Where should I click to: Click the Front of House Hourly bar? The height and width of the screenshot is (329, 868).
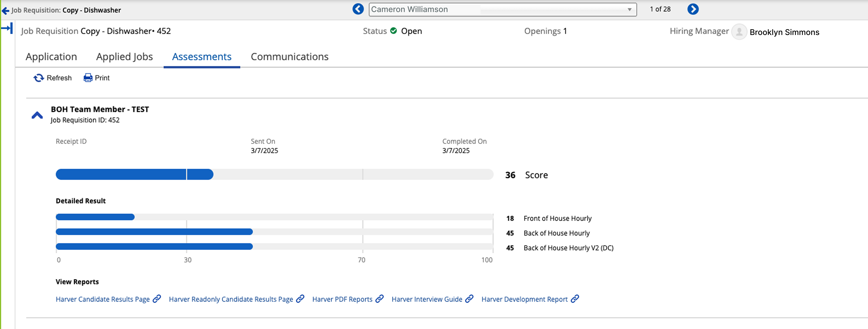click(275, 217)
